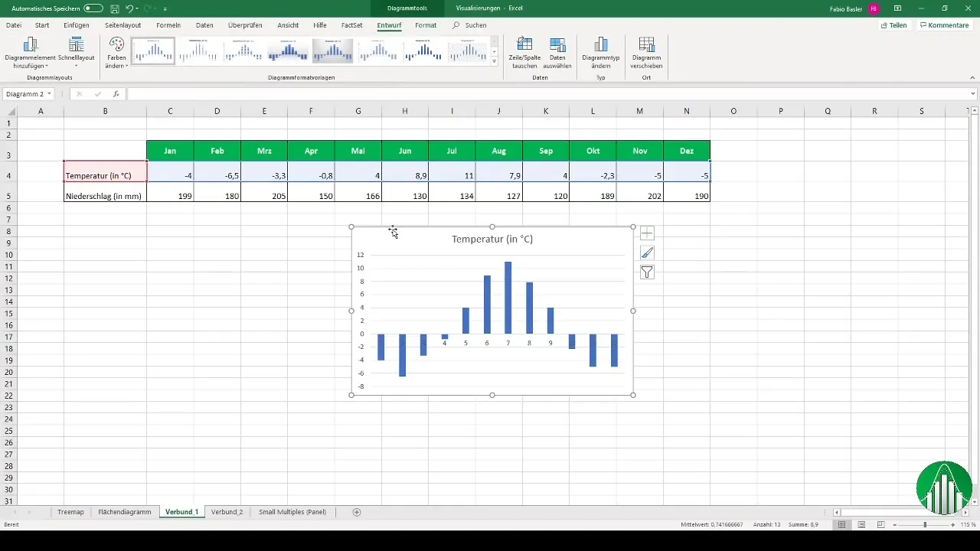The height and width of the screenshot is (551, 980).
Task: Click the Kommentare button
Action: (x=944, y=25)
